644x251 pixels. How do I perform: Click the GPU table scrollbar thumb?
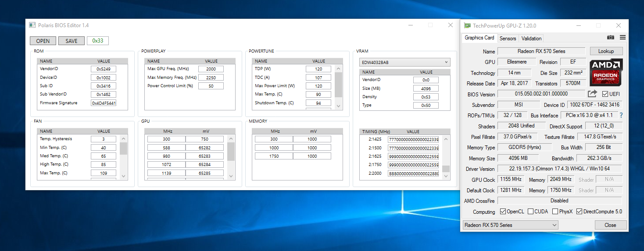(231, 152)
